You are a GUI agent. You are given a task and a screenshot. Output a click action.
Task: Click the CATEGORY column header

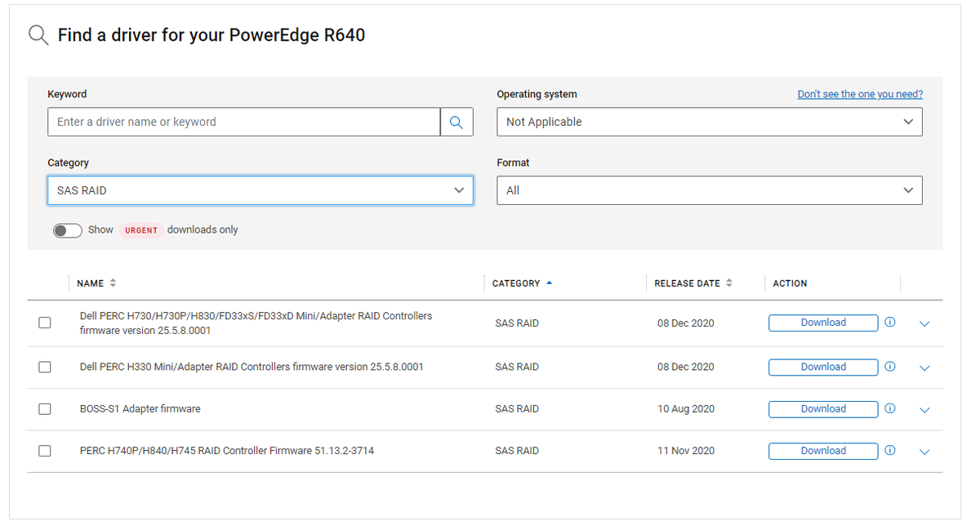[516, 283]
